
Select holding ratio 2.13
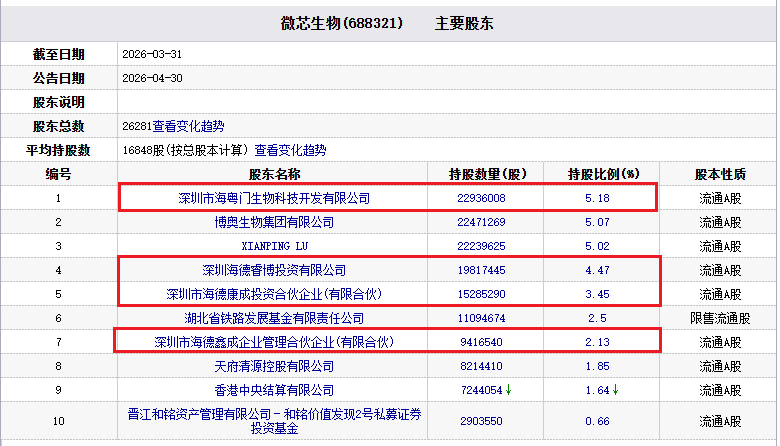coord(597,342)
